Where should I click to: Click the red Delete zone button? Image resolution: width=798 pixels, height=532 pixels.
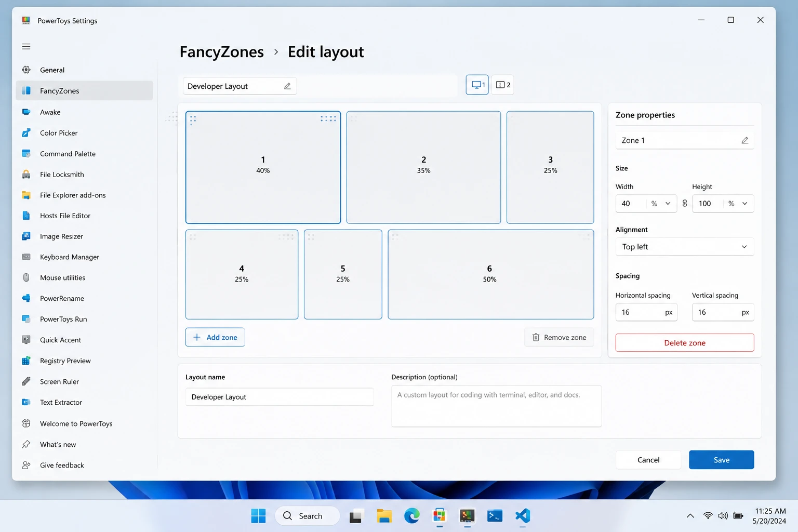(685, 343)
